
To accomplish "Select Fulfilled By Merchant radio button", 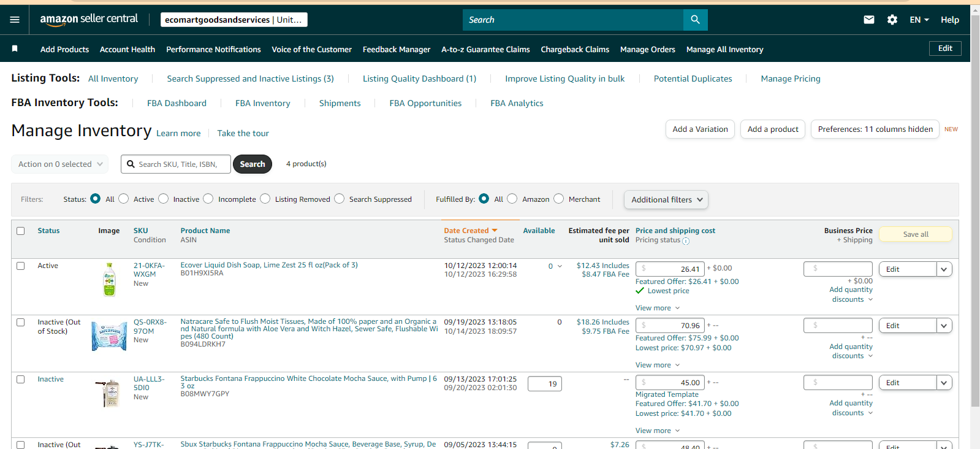I will (559, 199).
